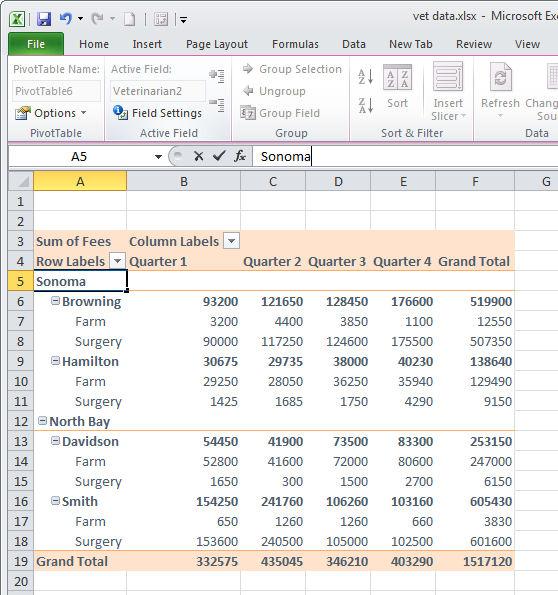Open the Name Box dropdown arrow
This screenshot has height=595, width=558.
point(158,156)
